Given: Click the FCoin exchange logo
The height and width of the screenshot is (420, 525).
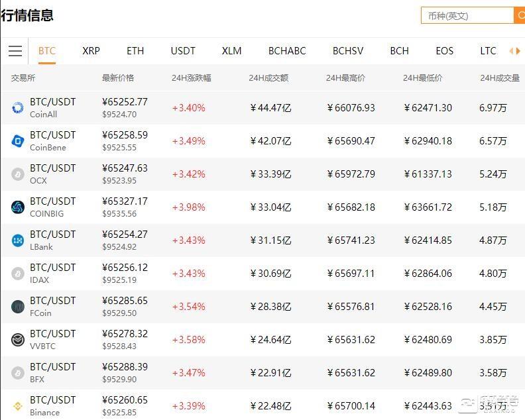Looking at the screenshot, I should point(18,307).
